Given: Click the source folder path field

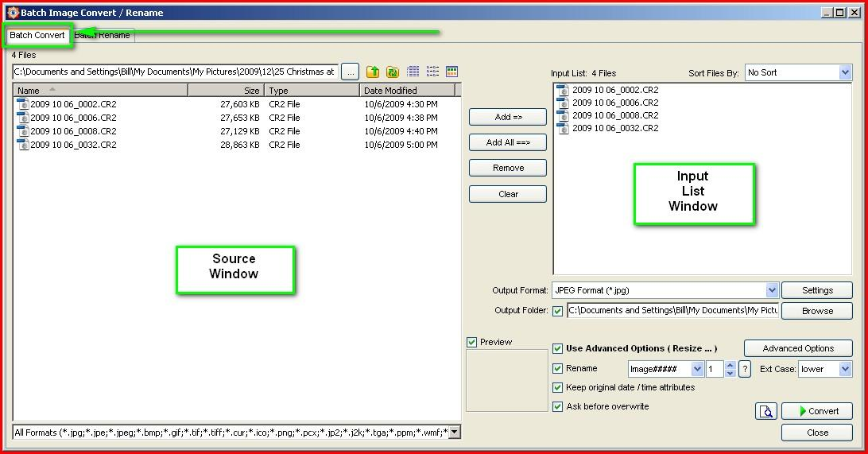Looking at the screenshot, I should click(175, 72).
